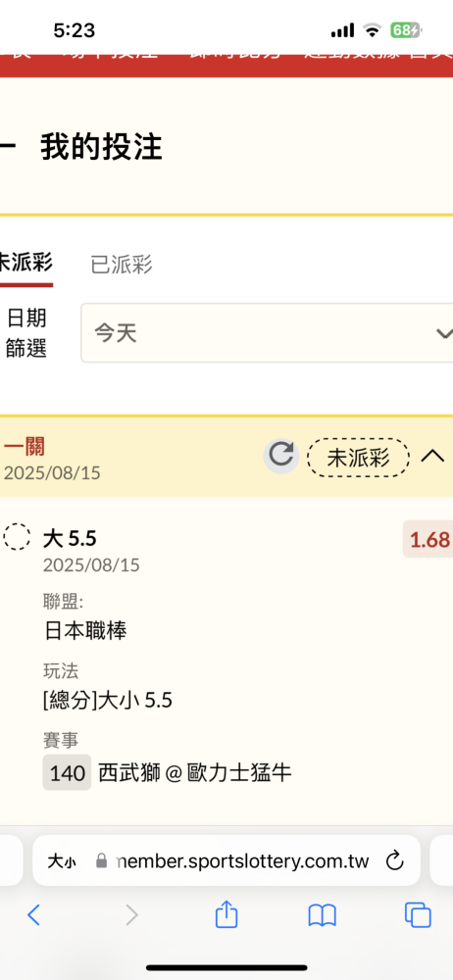Refresh the 一關 bet status

[281, 457]
